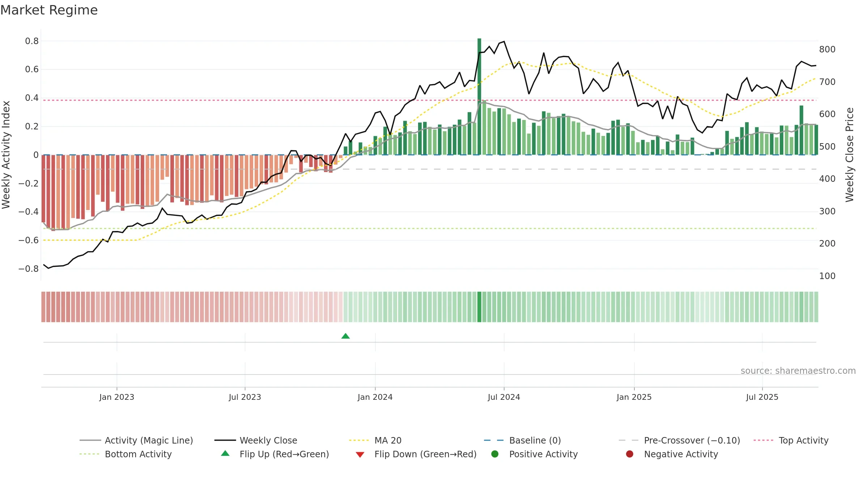Select the green flip-up marker on the timeline
Viewport: 868px width, 488px height.
pos(345,336)
